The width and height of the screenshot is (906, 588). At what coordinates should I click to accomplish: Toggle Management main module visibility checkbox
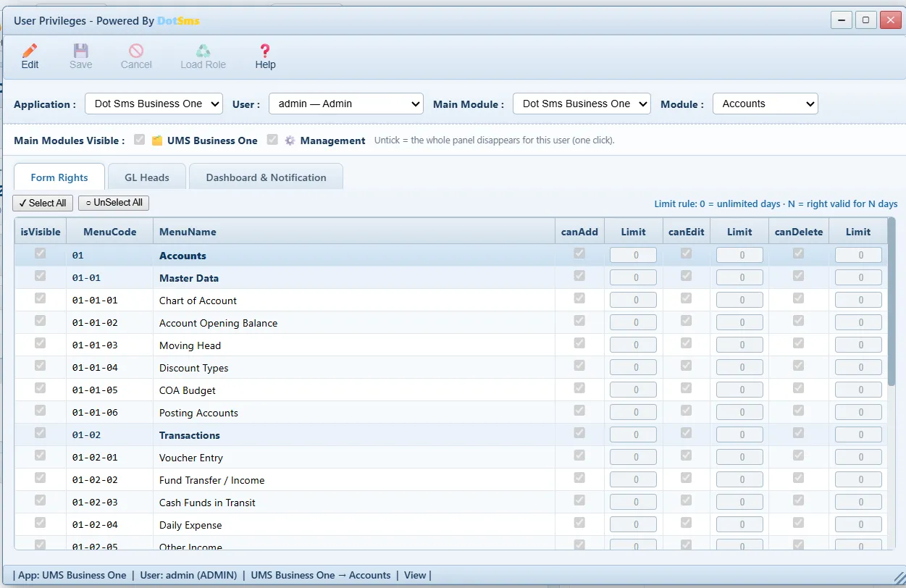[x=272, y=140]
